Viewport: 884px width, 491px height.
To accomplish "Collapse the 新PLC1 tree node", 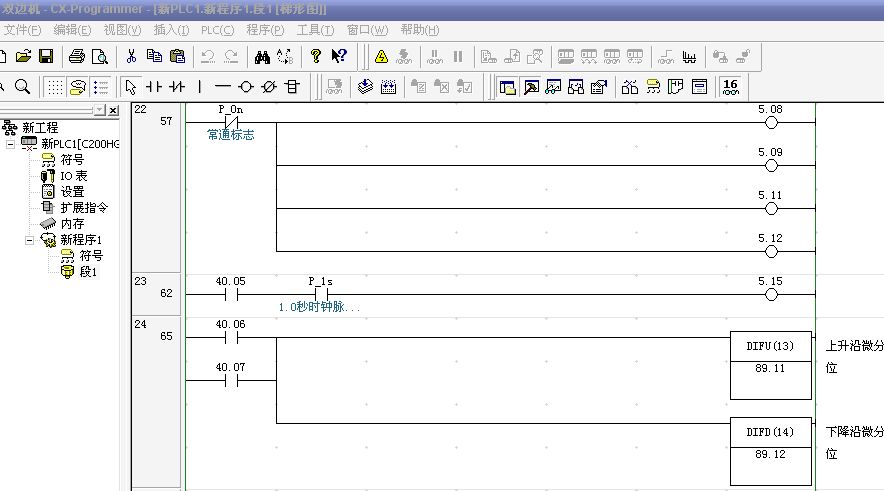I will pyautogui.click(x=11, y=144).
